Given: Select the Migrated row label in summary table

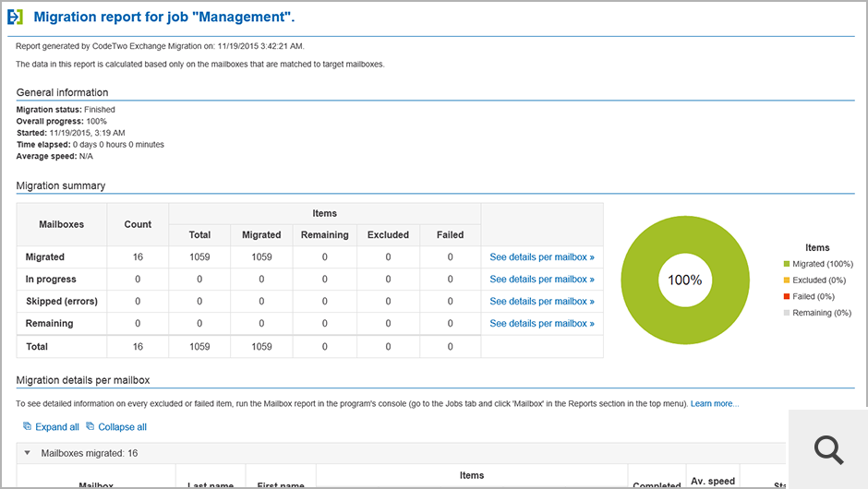Looking at the screenshot, I should [45, 257].
